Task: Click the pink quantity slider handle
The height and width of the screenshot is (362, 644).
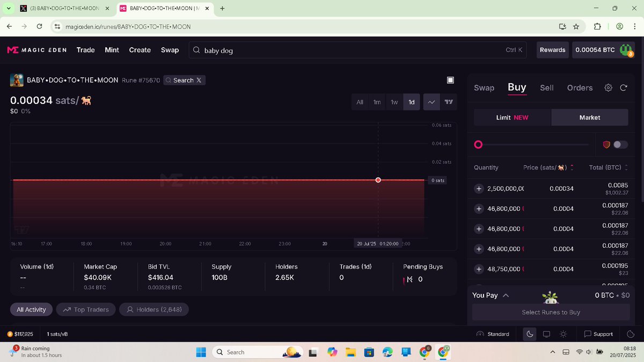Action: (478, 144)
